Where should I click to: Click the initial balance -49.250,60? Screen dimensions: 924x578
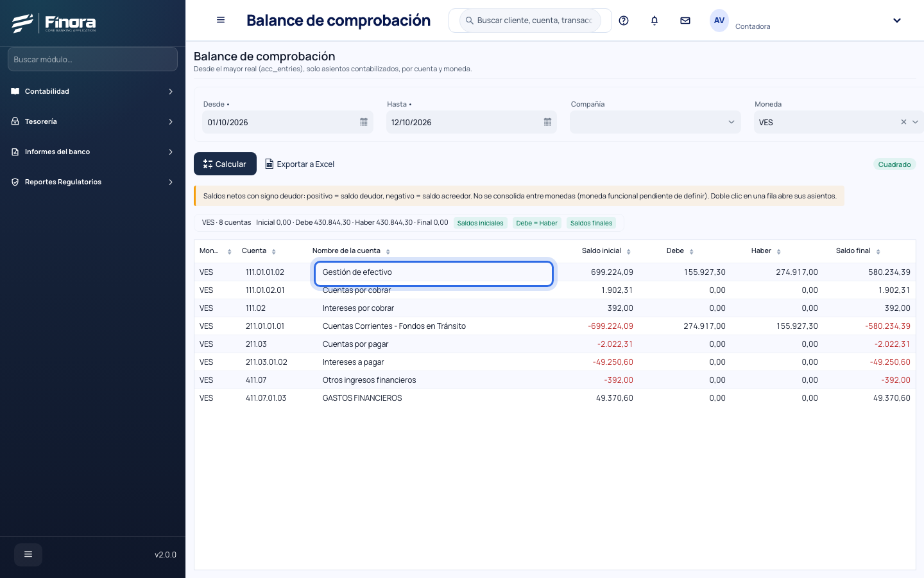pos(613,362)
